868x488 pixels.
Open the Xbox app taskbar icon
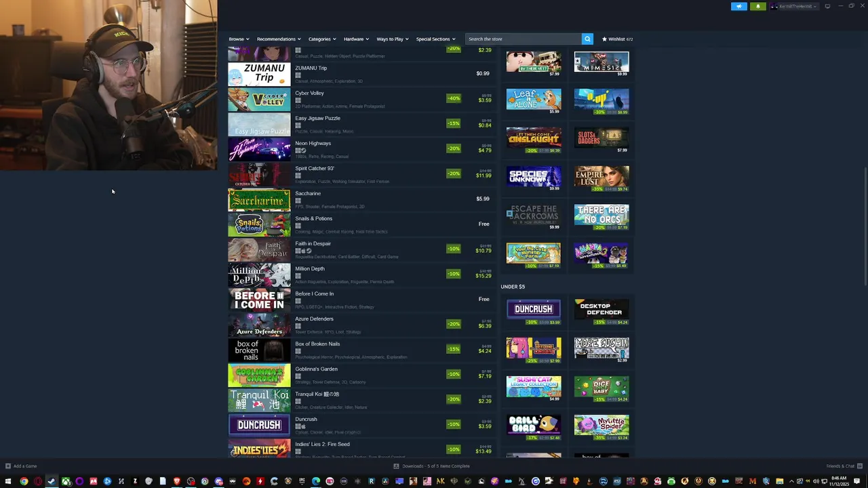pyautogui.click(x=66, y=481)
